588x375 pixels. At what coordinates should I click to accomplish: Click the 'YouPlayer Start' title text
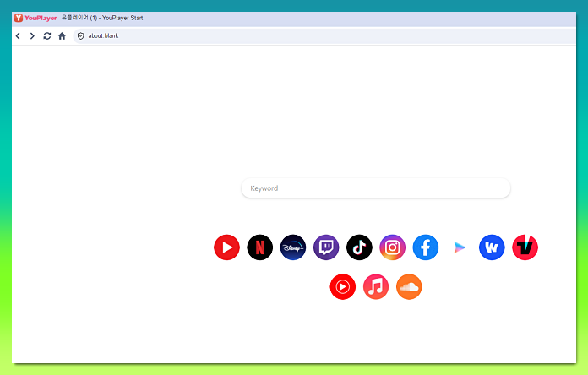(122, 18)
